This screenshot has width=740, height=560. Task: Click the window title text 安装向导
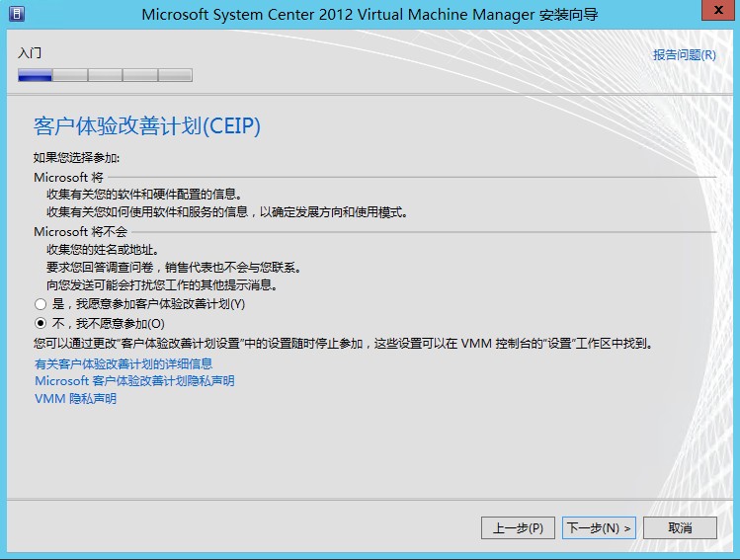(569, 15)
